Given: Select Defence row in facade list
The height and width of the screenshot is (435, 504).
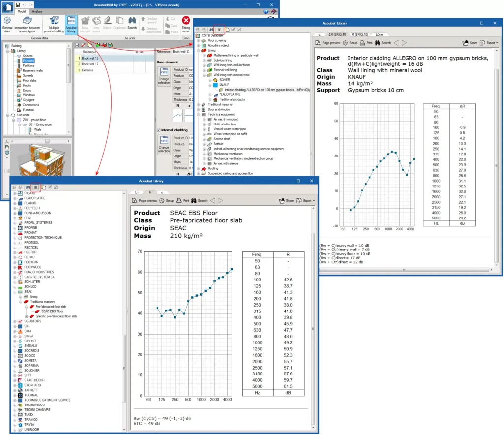Looking at the screenshot, I should (114, 70).
